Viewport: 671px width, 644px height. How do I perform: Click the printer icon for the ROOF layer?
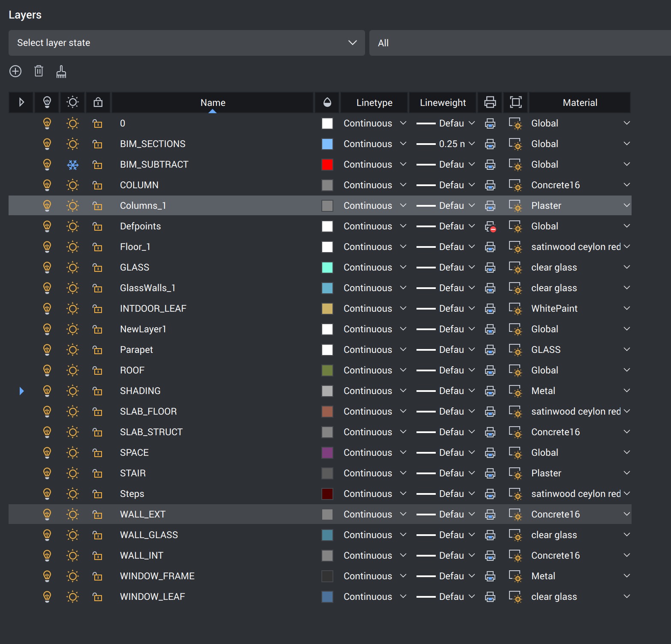490,370
